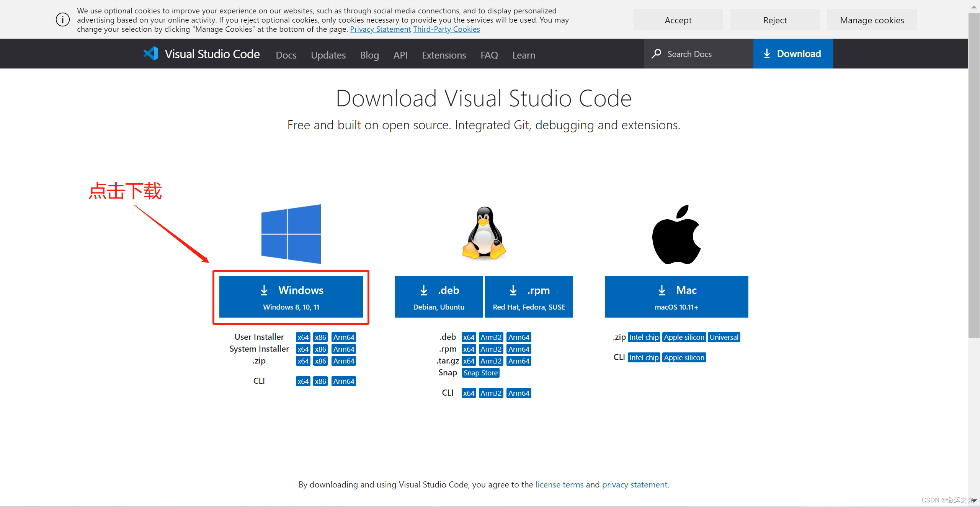980x507 pixels.
Task: Click the Search Docs input field
Action: click(699, 54)
